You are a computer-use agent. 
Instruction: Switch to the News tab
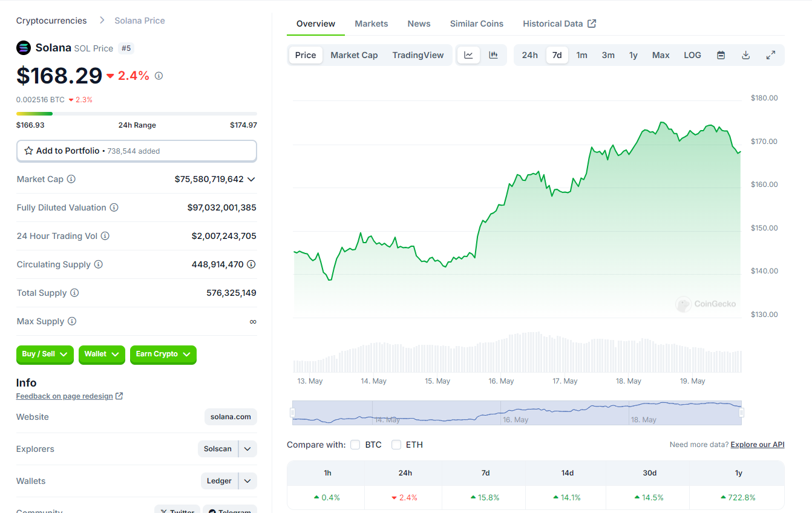pyautogui.click(x=419, y=24)
